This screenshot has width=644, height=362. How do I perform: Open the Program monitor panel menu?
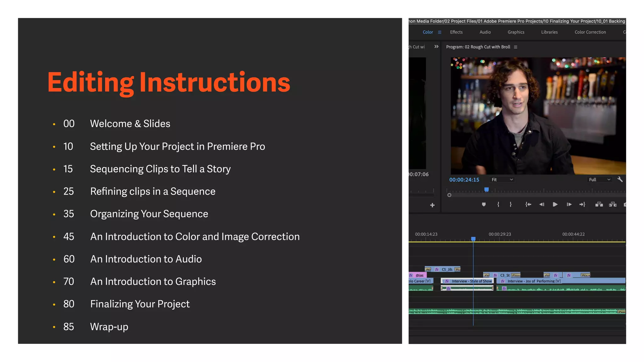[516, 47]
